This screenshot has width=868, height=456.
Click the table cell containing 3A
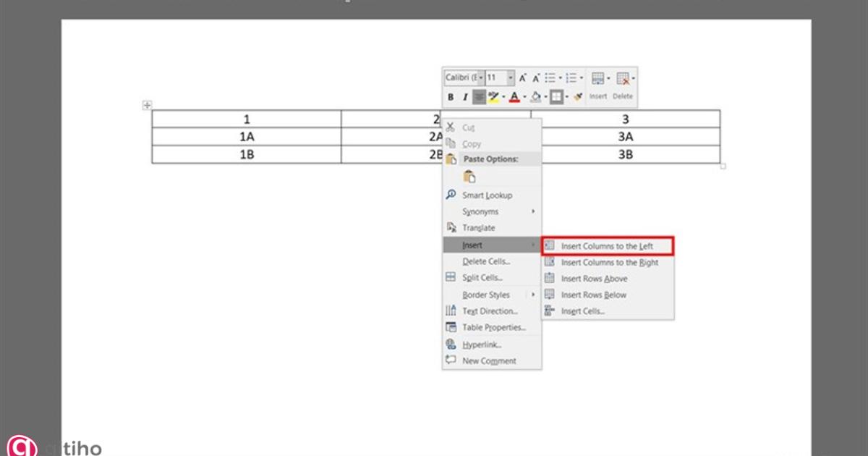point(625,137)
